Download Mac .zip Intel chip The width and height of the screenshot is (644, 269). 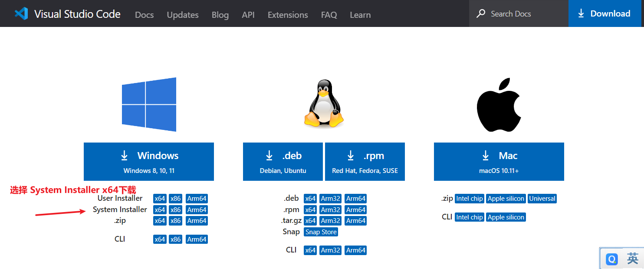coord(470,199)
